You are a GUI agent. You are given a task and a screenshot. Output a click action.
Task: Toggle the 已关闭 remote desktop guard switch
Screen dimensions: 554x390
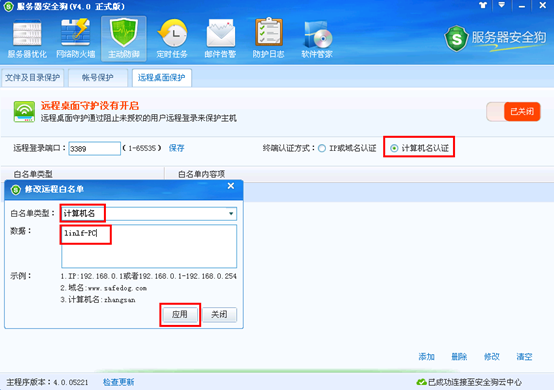click(513, 112)
